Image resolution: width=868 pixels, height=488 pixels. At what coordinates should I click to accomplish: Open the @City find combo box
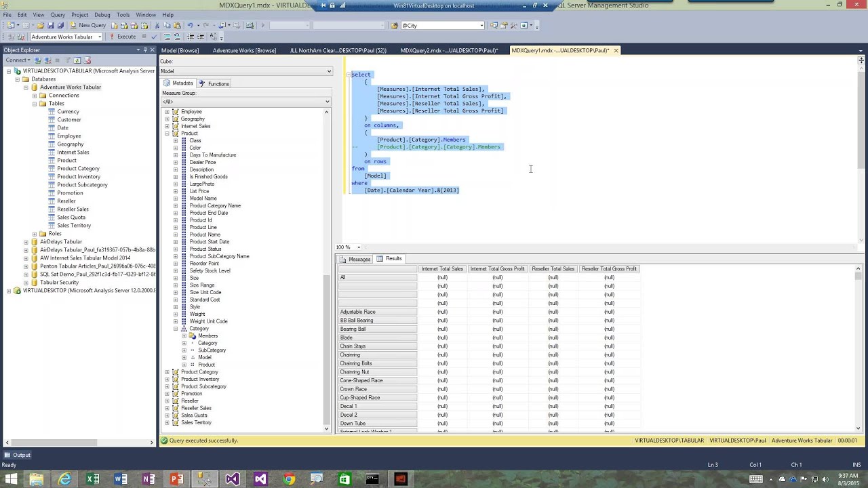click(x=443, y=25)
